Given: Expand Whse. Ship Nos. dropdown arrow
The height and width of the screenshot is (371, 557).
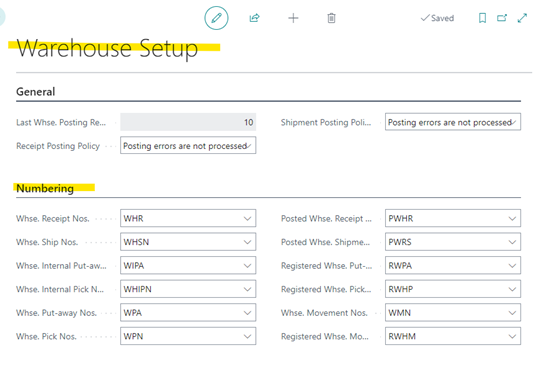Looking at the screenshot, I should [x=248, y=242].
